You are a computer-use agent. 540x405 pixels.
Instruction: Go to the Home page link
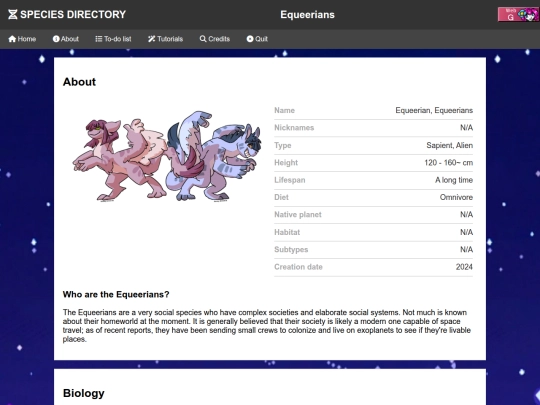(x=22, y=39)
